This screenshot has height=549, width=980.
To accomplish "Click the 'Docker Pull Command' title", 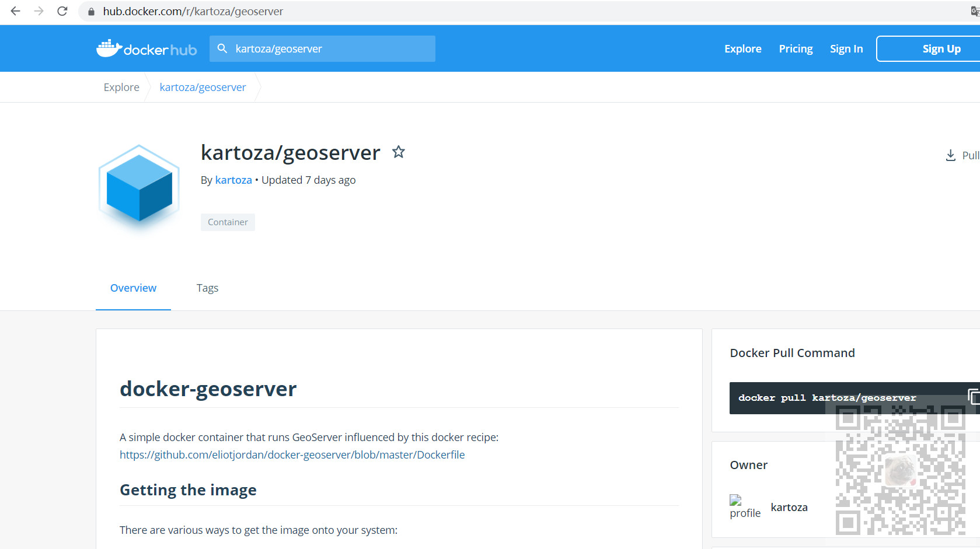I will pyautogui.click(x=792, y=353).
